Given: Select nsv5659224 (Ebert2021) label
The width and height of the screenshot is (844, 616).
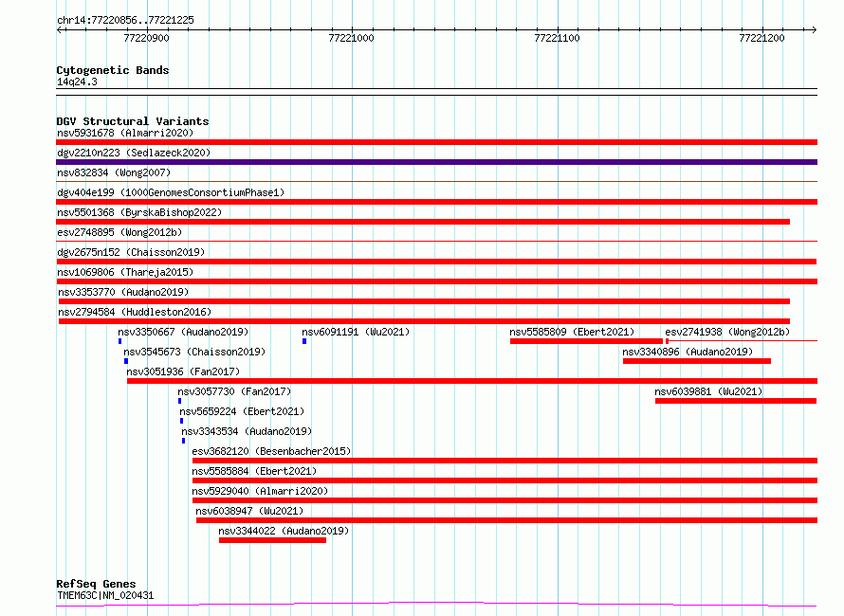Looking at the screenshot, I should click(x=242, y=411).
